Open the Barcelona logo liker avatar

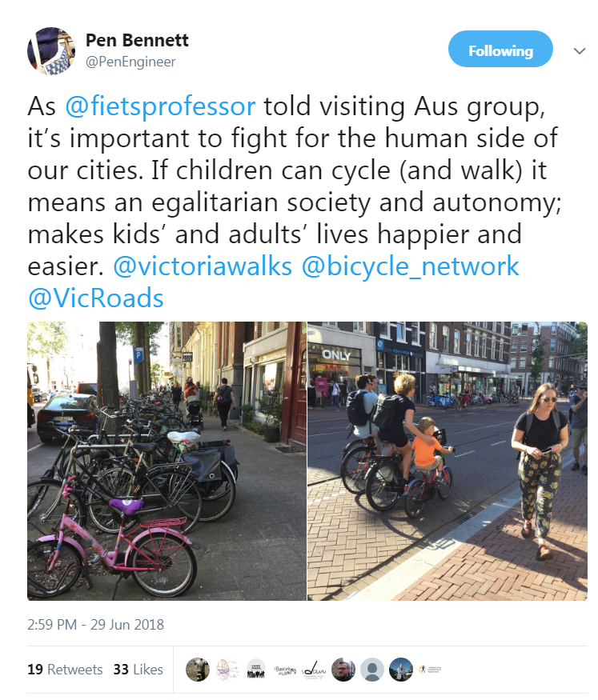tap(285, 669)
